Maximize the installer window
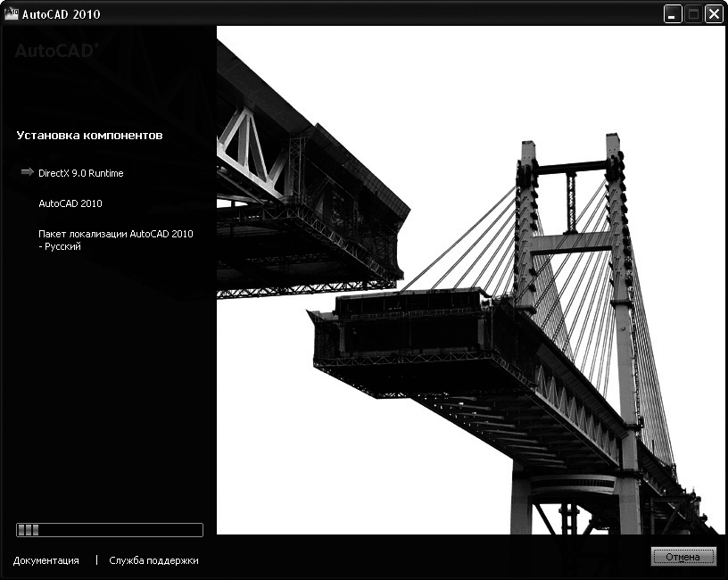 point(691,13)
